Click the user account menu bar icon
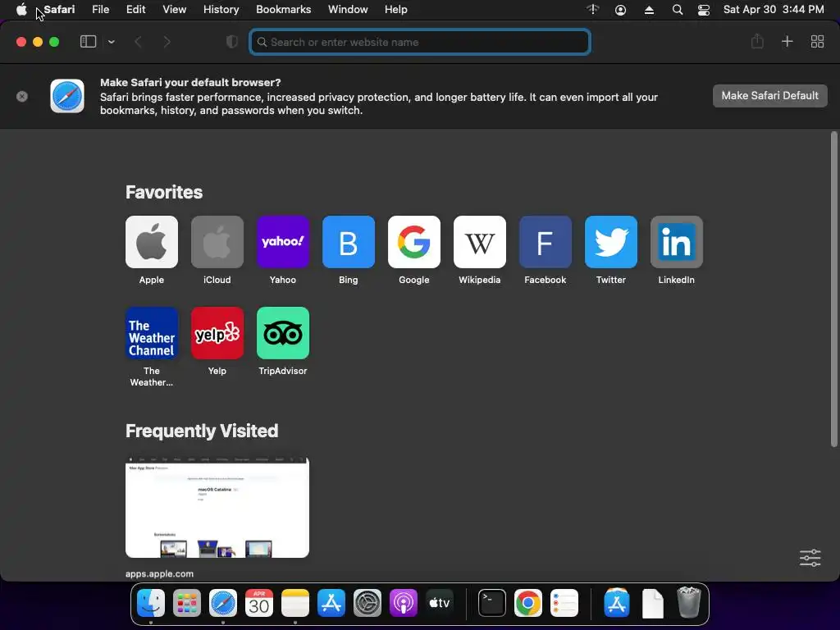This screenshot has width=840, height=630. coord(620,10)
